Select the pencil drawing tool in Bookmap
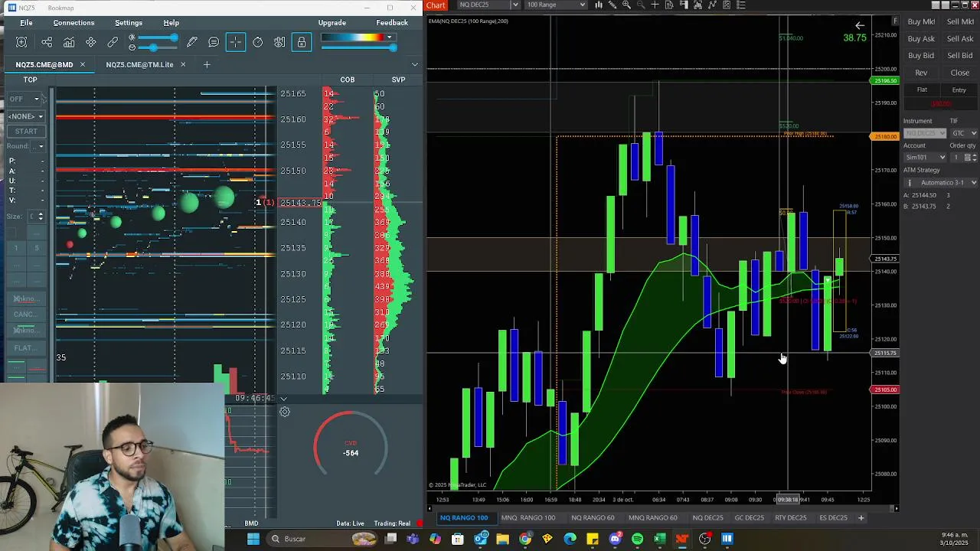 [192, 42]
